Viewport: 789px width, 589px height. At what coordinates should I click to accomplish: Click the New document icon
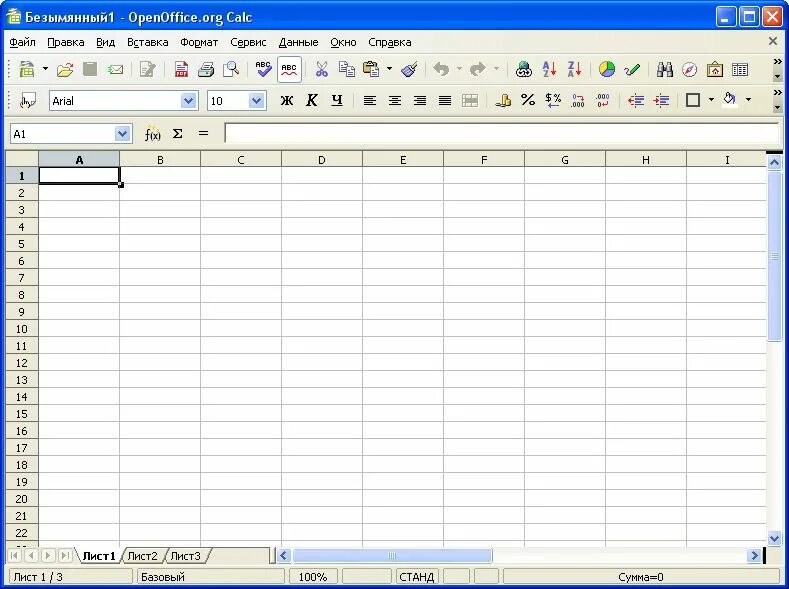pyautogui.click(x=27, y=69)
